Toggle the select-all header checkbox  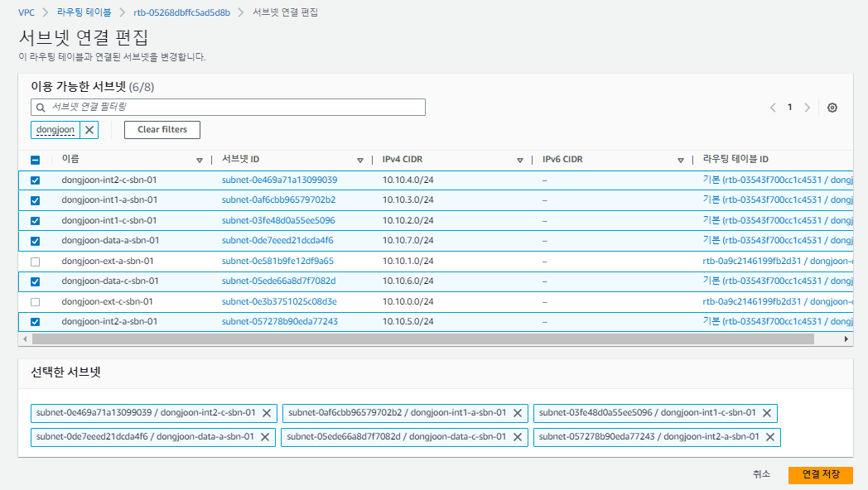click(35, 161)
